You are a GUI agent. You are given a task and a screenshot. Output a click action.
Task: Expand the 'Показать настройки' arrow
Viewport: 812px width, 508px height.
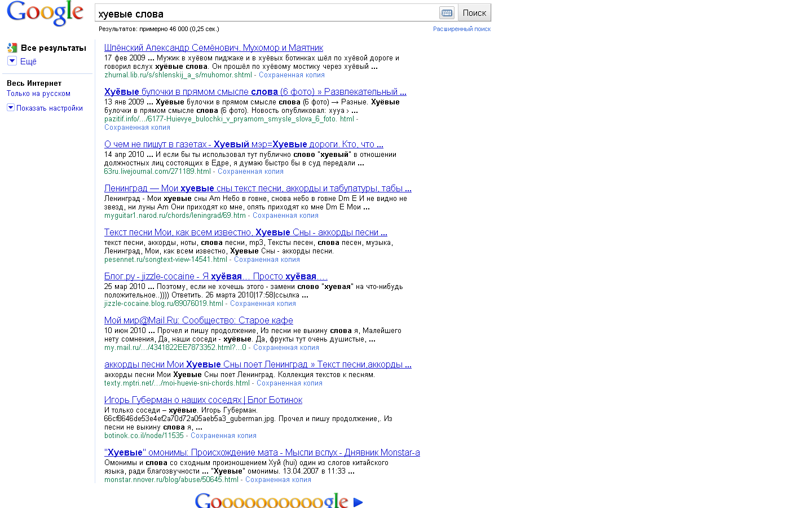point(11,108)
